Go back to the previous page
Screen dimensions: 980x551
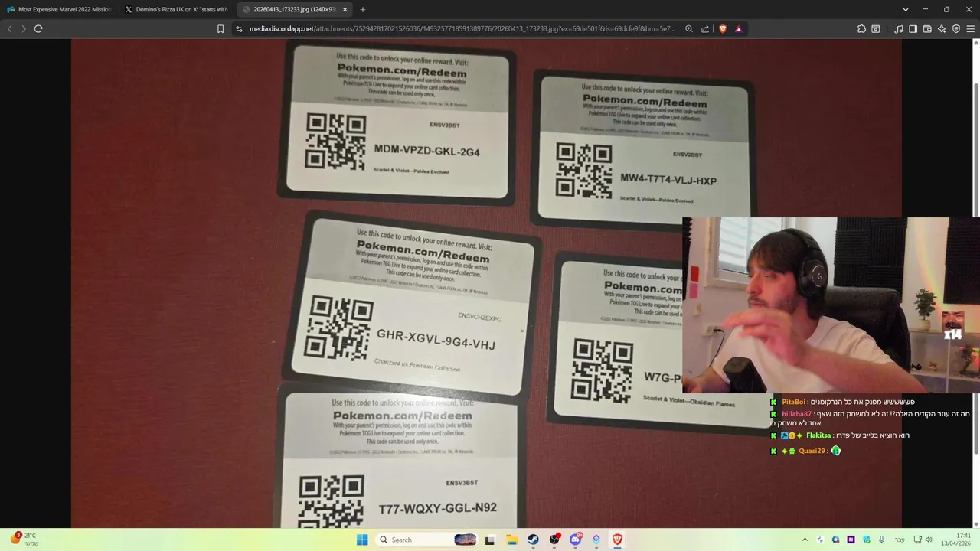pyautogui.click(x=9, y=28)
